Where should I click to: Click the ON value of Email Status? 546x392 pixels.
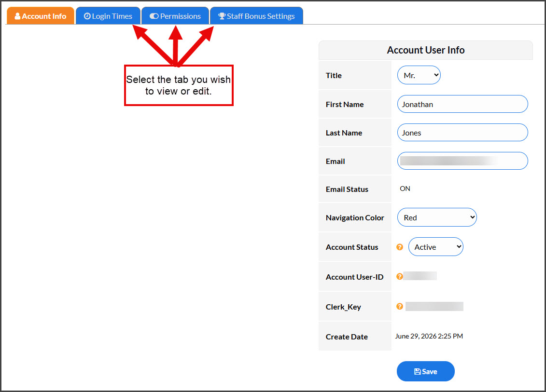[x=405, y=189]
